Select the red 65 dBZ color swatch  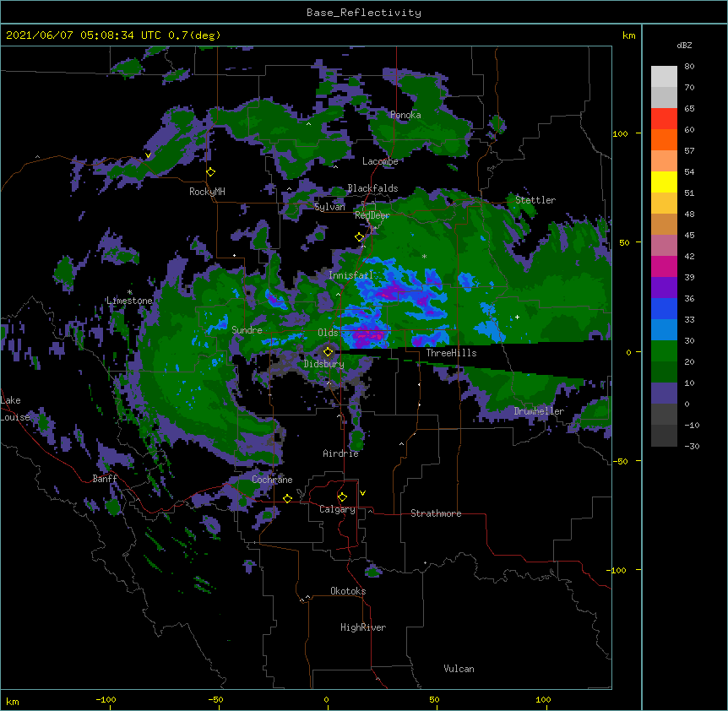[664, 119]
